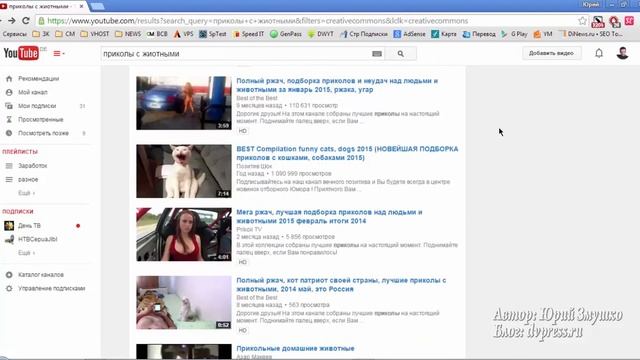Screen dimensions: 640x360
Task: Open the Позитив Шок channel link
Action: (x=254, y=166)
